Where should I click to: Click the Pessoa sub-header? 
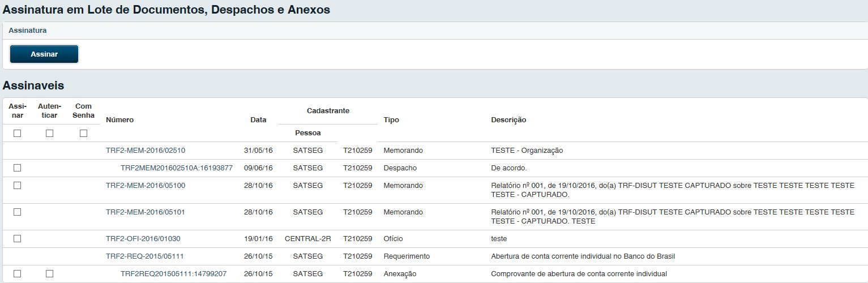308,133
